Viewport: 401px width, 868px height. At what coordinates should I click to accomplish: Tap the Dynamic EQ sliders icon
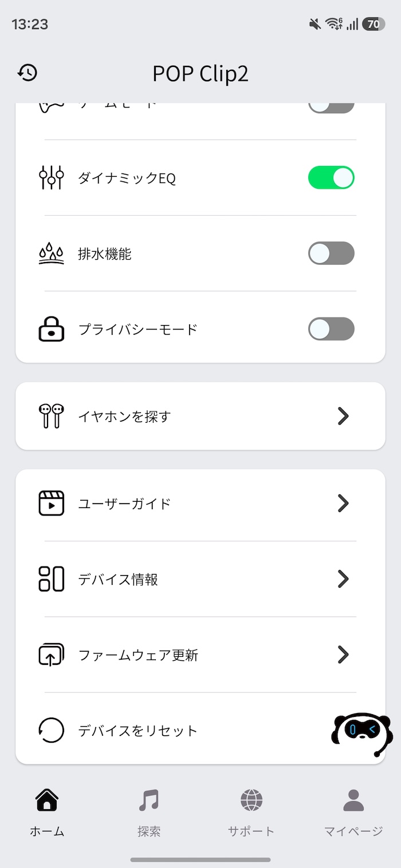coord(51,178)
